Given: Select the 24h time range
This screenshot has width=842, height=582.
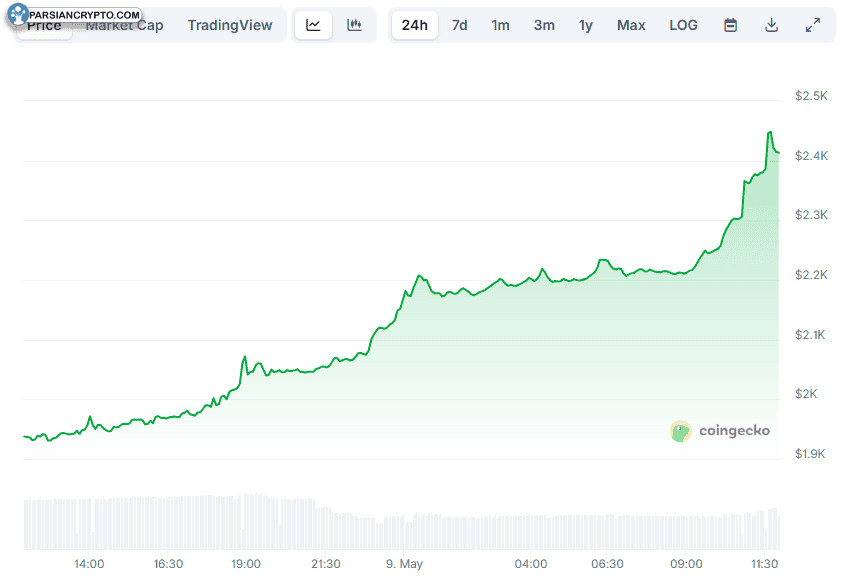Looking at the screenshot, I should (x=415, y=25).
